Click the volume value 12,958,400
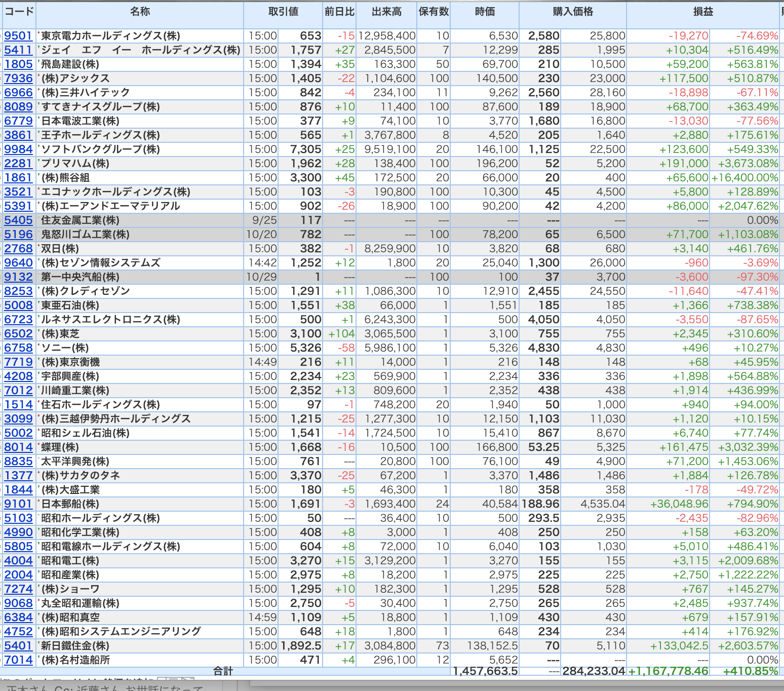 click(387, 36)
